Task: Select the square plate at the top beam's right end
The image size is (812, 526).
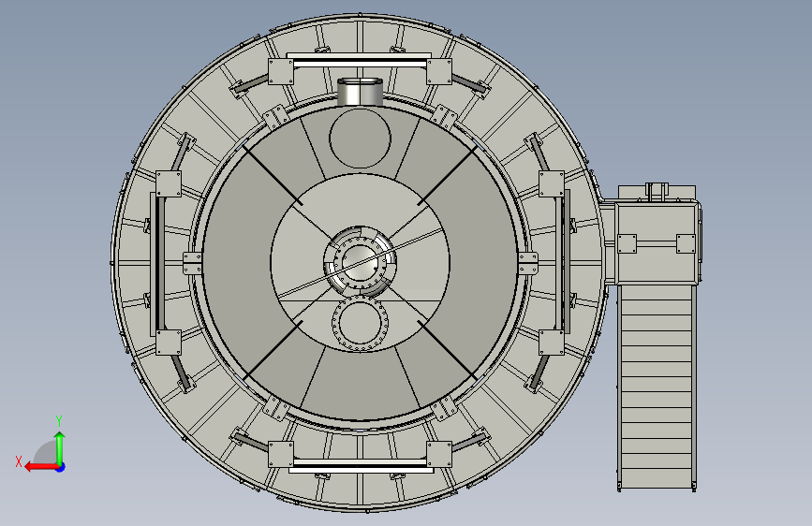Action: 438,71
